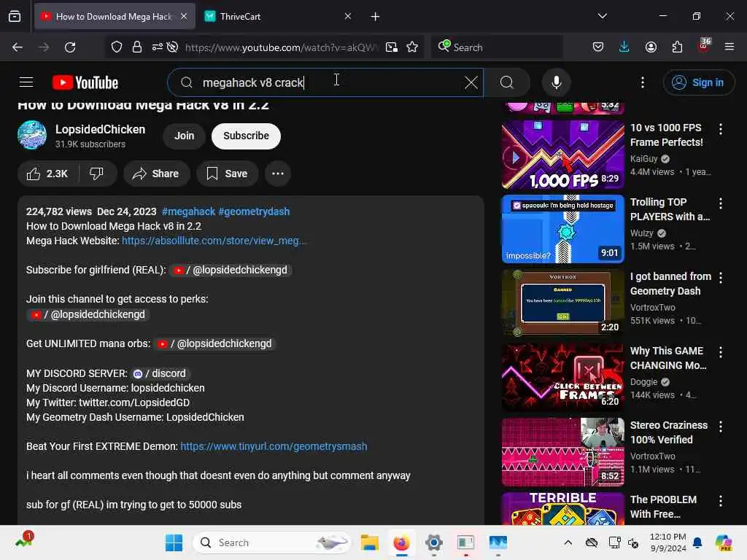Screen dimensions: 747x560
Task: Open more actions ellipsis under video
Action: tap(278, 174)
